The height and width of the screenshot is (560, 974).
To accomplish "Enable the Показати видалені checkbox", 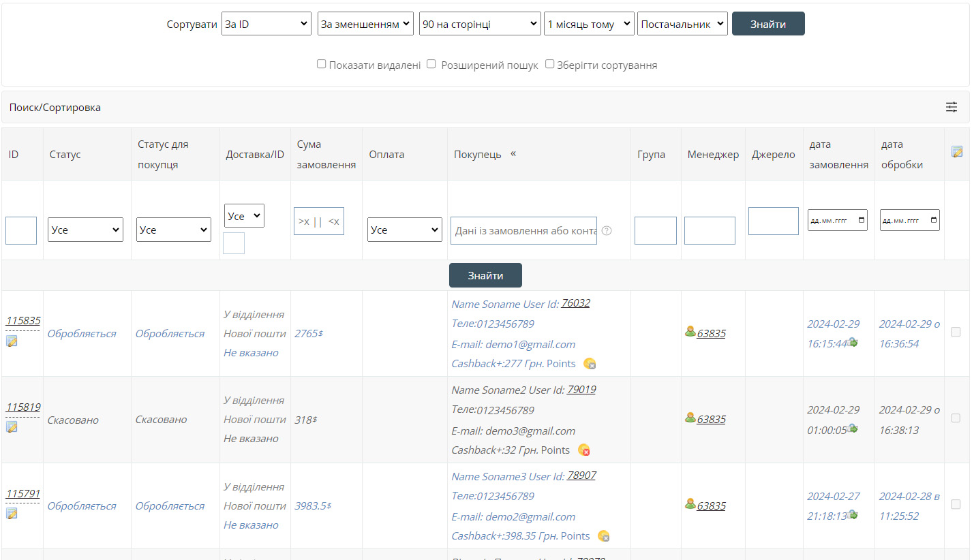I will [322, 64].
